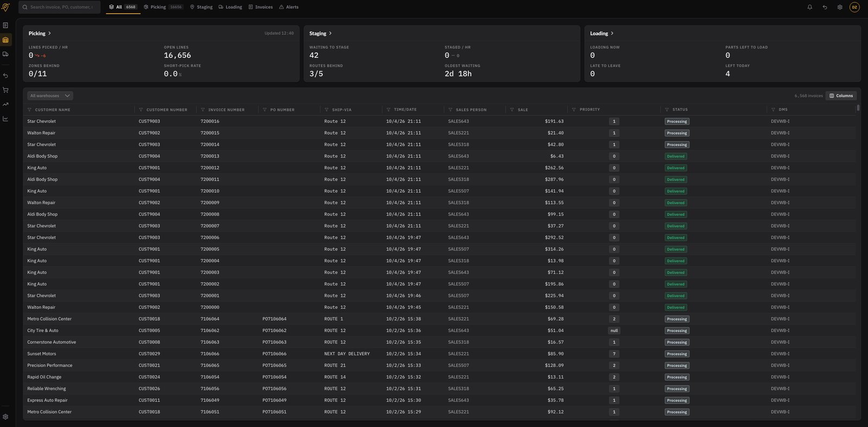Select the Sunset Motors customer row

(x=439, y=354)
